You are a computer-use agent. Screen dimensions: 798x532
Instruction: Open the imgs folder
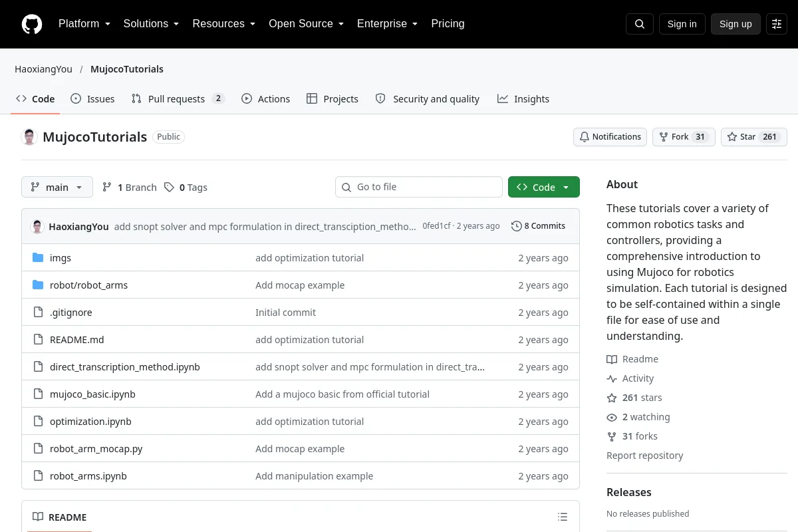click(x=61, y=258)
